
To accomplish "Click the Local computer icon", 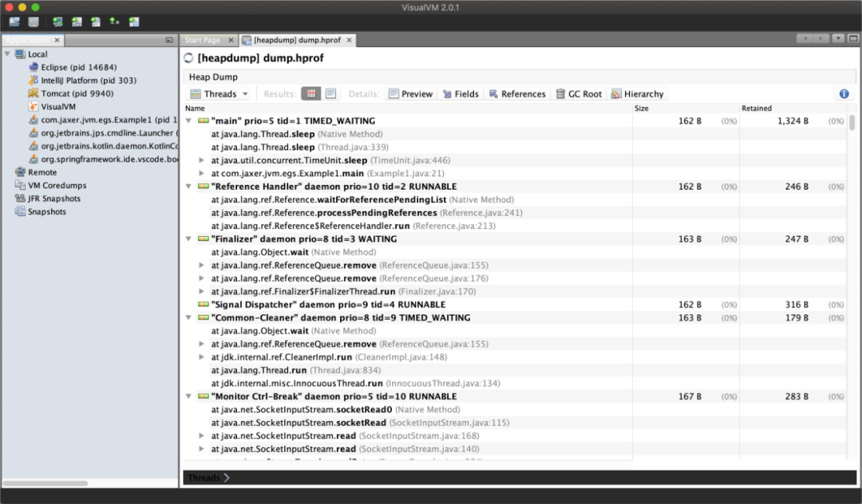I will click(20, 53).
